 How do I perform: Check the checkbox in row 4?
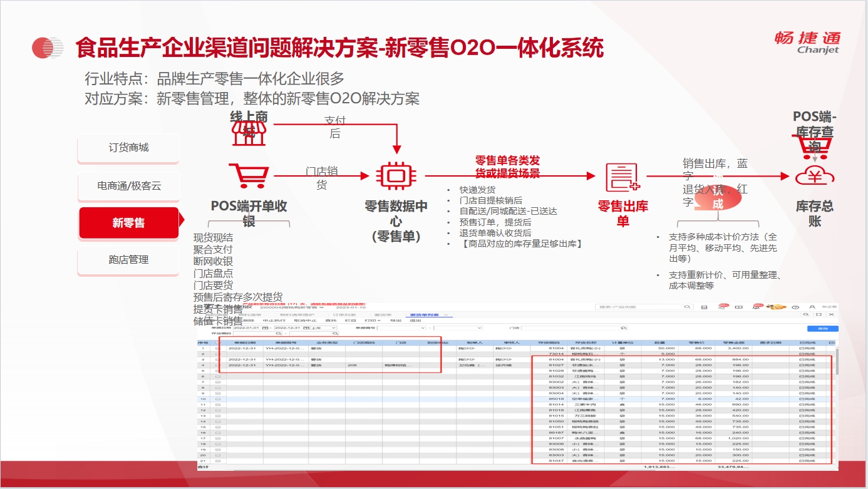(217, 365)
